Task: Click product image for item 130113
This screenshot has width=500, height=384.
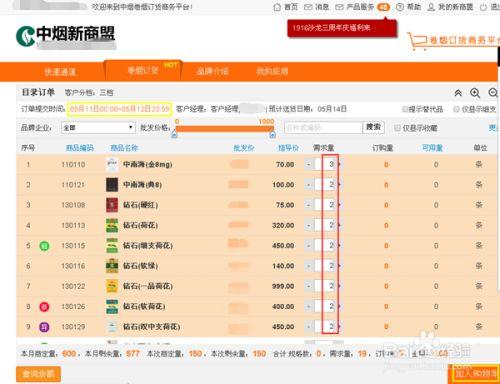Action: pos(112,225)
